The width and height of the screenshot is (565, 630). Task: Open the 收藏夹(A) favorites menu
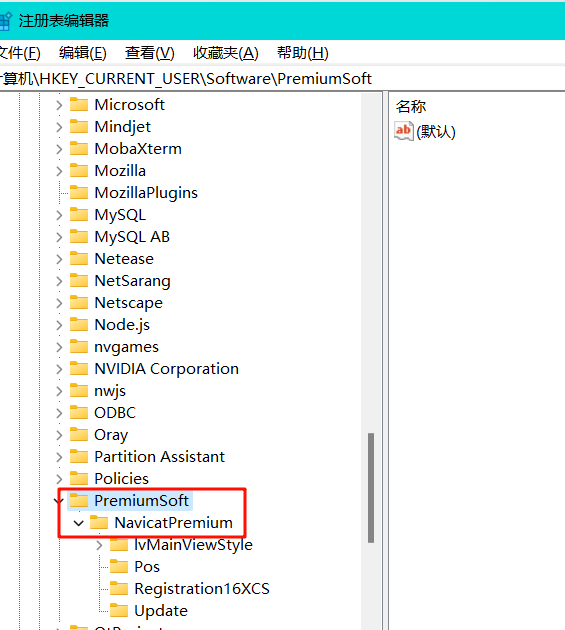click(x=225, y=53)
